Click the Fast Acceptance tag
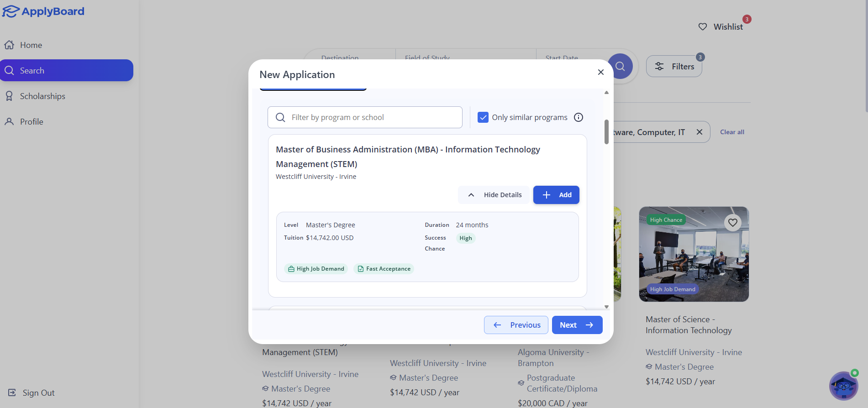The image size is (868, 408). [384, 269]
